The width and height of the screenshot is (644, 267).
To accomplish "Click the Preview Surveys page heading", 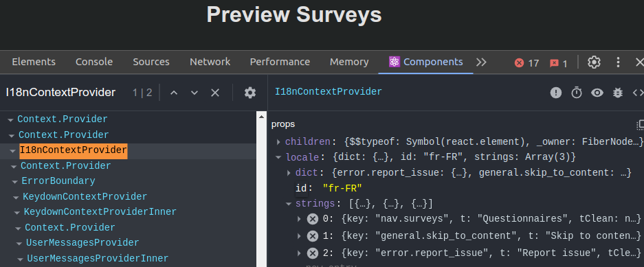I will click(x=294, y=15).
